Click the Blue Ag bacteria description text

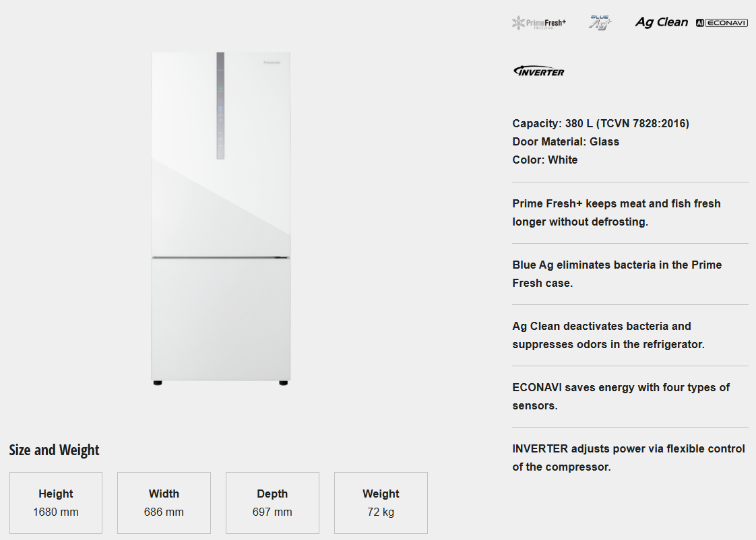616,274
